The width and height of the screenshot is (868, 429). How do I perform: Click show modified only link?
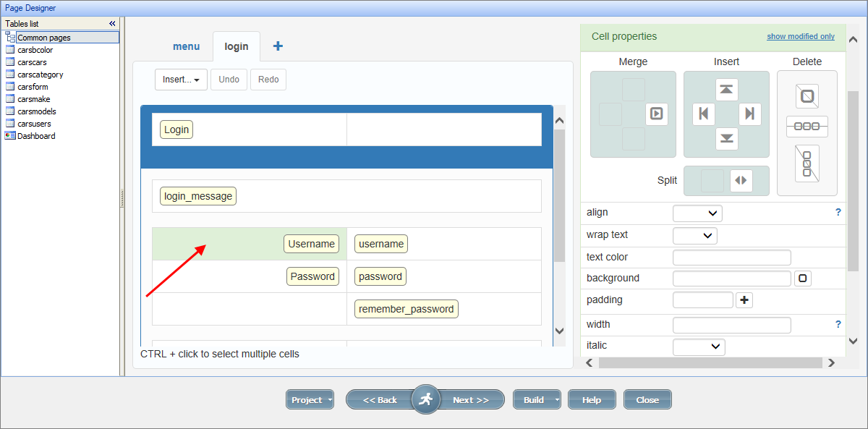pyautogui.click(x=800, y=37)
